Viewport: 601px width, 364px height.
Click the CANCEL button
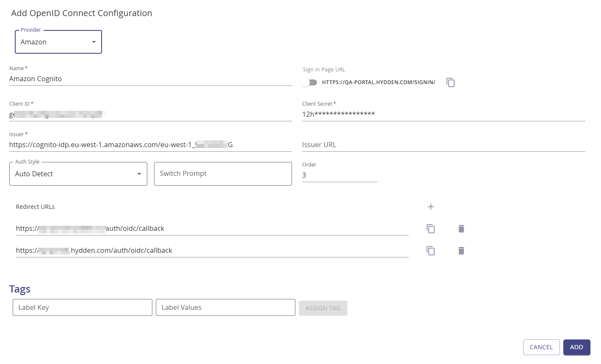pos(541,347)
